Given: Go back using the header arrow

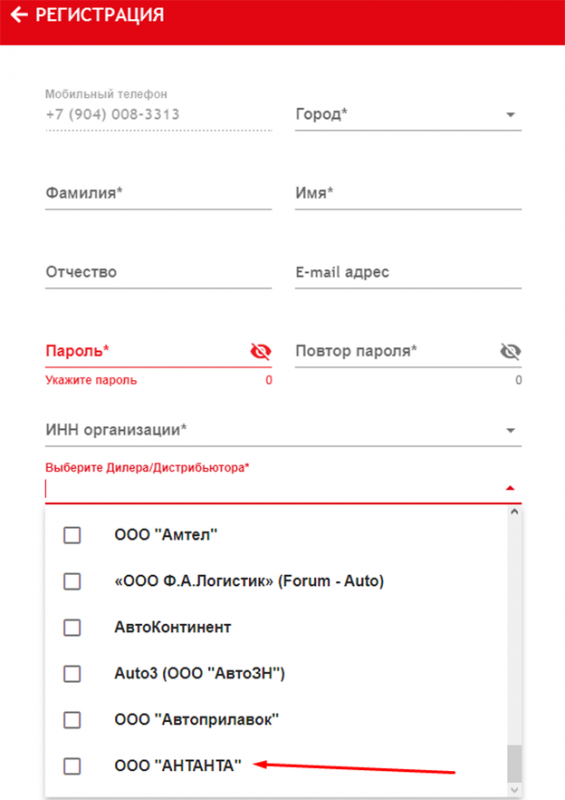Looking at the screenshot, I should pos(19,15).
